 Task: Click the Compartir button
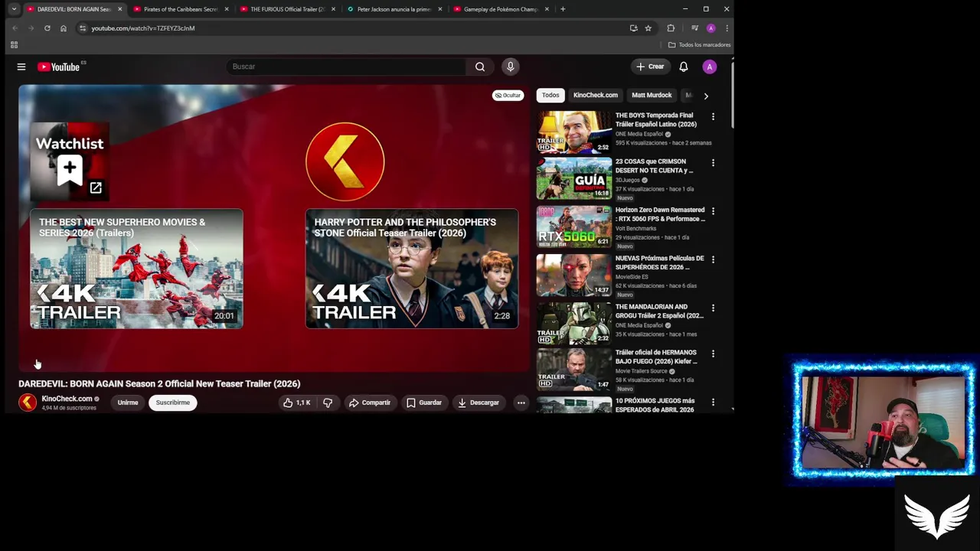pos(370,403)
